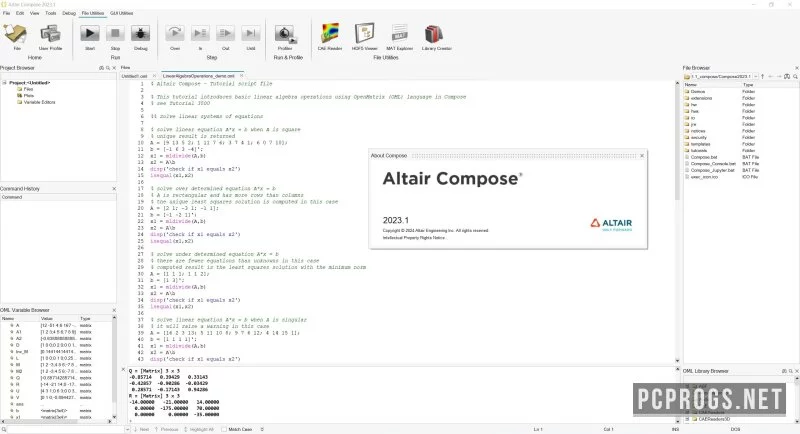Close the LinearAlgebraOperations_demo.oml tab
The image size is (800, 434).
(x=241, y=76)
